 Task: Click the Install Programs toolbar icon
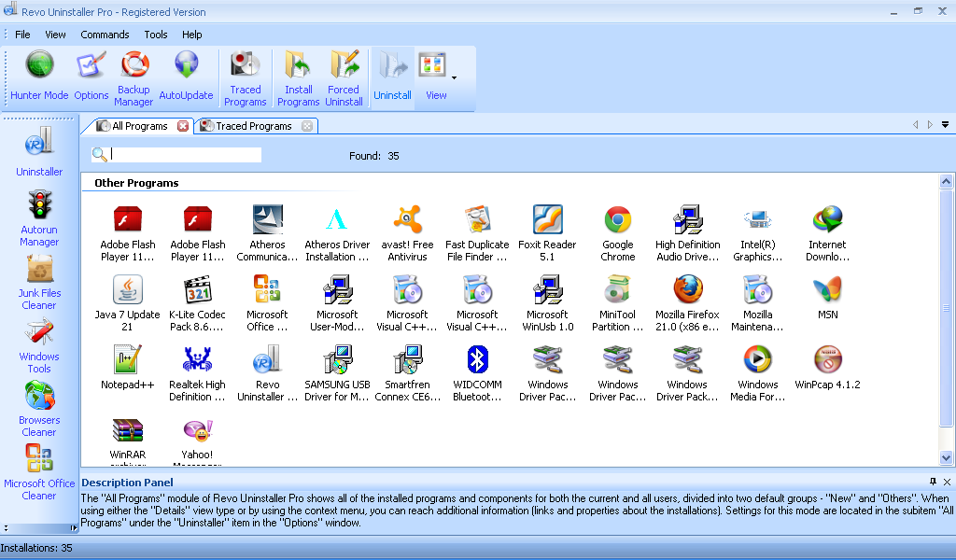[x=298, y=79]
